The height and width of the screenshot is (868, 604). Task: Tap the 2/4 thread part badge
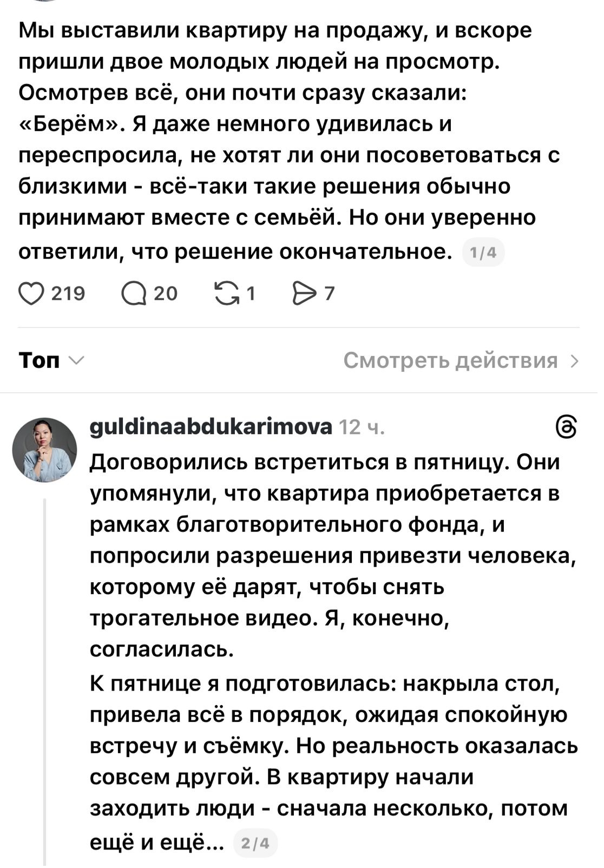pyautogui.click(x=254, y=843)
